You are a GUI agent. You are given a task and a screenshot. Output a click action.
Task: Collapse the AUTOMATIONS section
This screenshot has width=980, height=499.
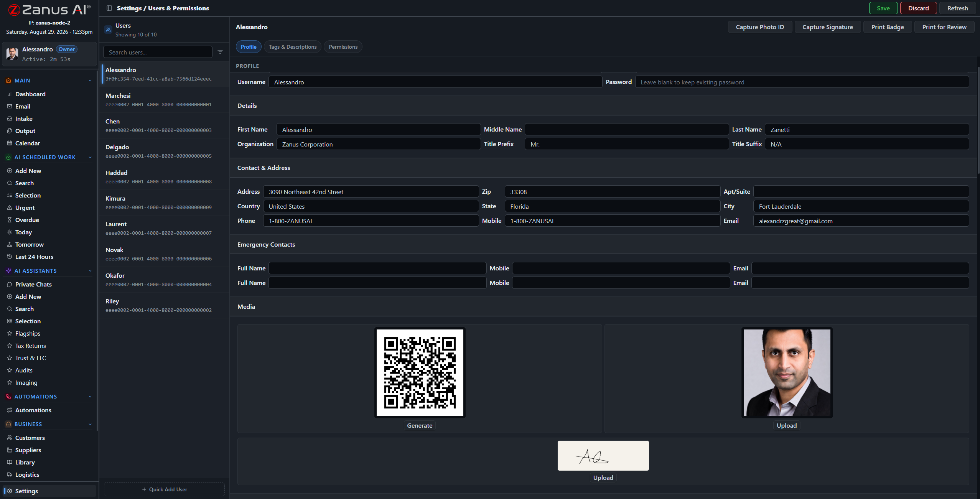[90, 397]
